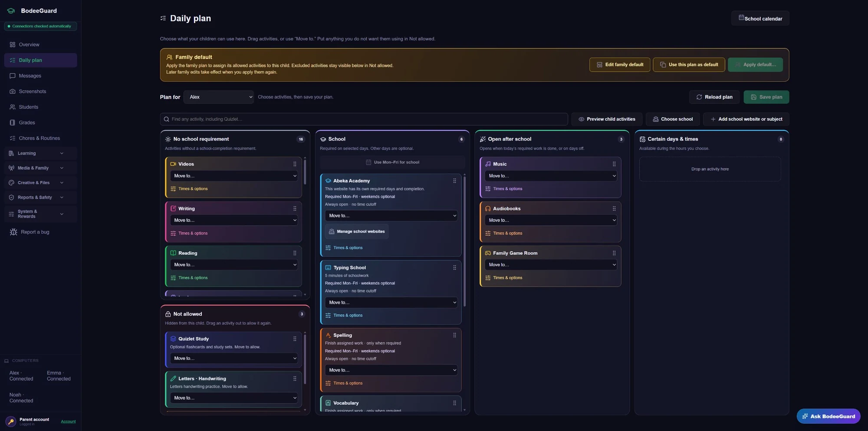The image size is (868, 431).
Task: Click the search magnifier icon in activity search
Action: pyautogui.click(x=166, y=119)
